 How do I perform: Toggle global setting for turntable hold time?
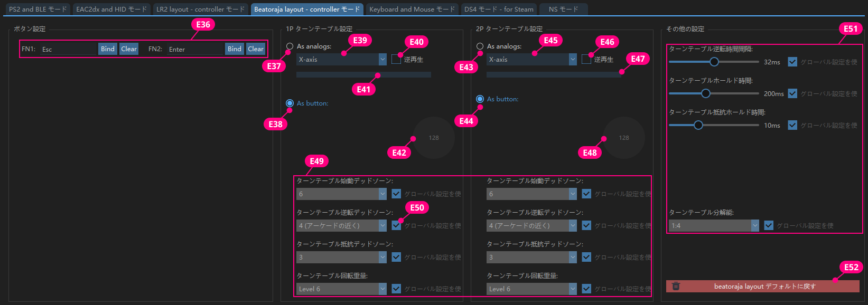click(x=792, y=93)
